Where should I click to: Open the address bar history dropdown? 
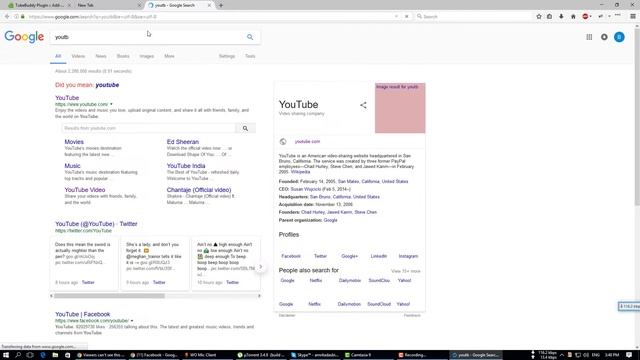coord(396,16)
